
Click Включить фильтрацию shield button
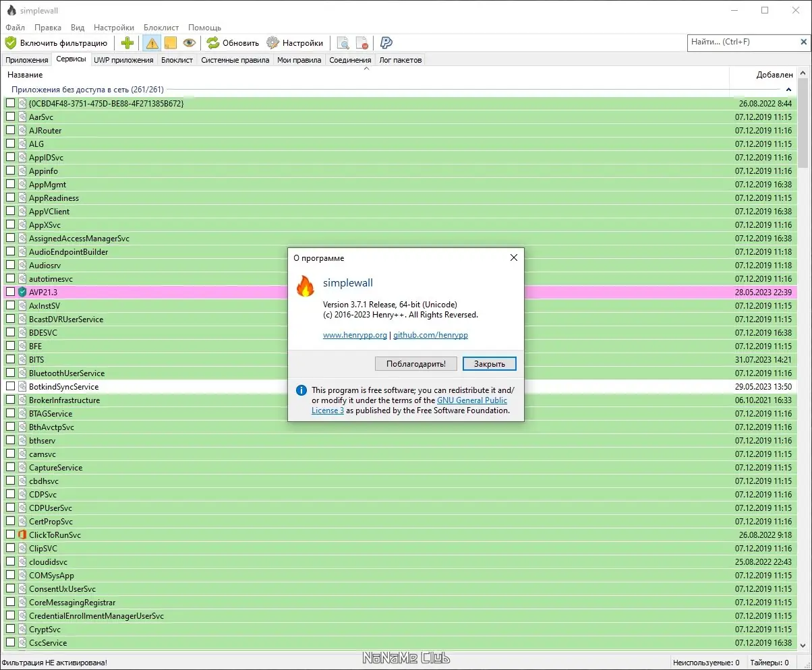click(x=57, y=42)
